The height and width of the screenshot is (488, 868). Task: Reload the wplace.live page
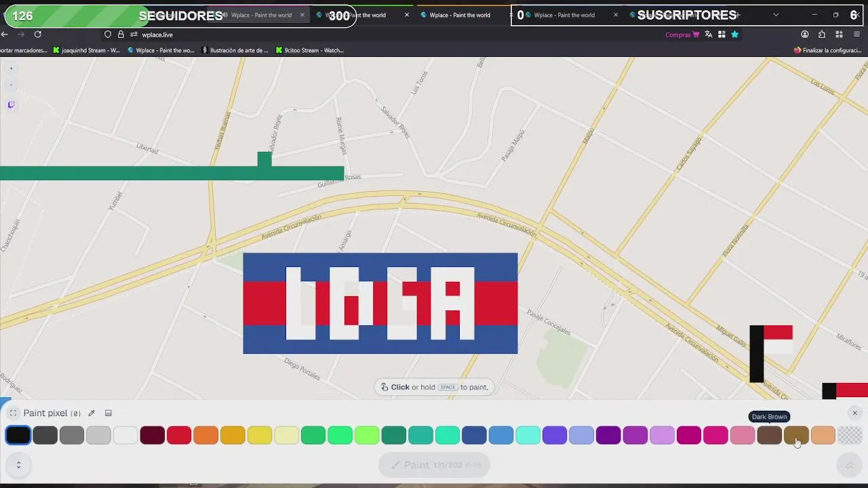click(38, 34)
